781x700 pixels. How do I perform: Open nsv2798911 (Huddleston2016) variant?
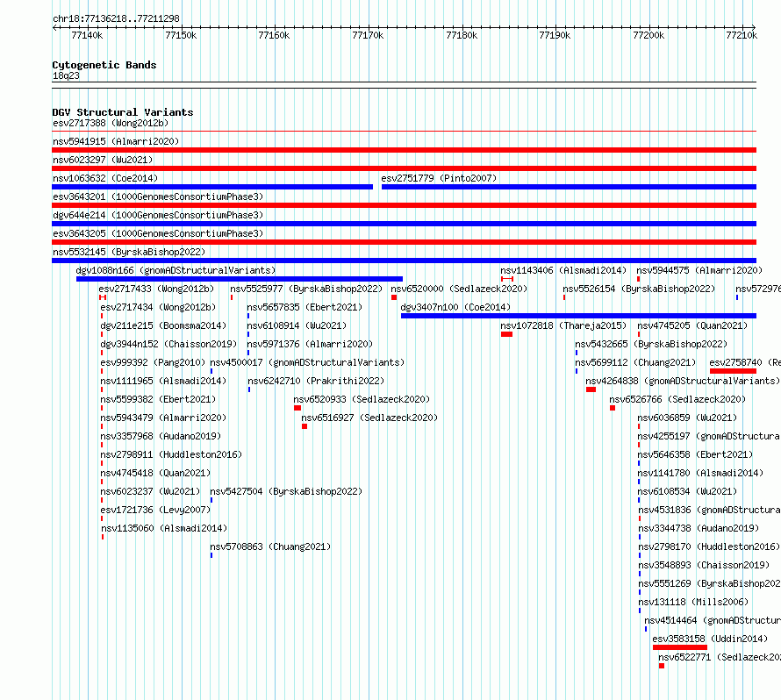[x=171, y=454]
